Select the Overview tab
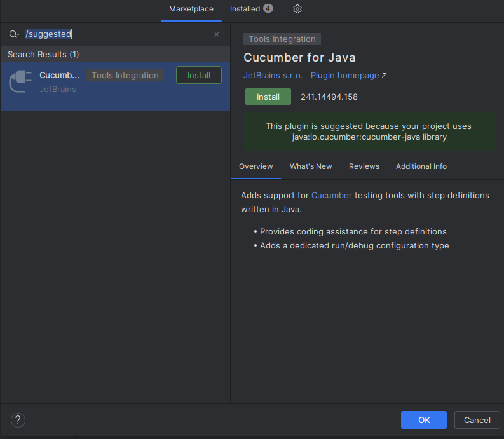 point(255,166)
